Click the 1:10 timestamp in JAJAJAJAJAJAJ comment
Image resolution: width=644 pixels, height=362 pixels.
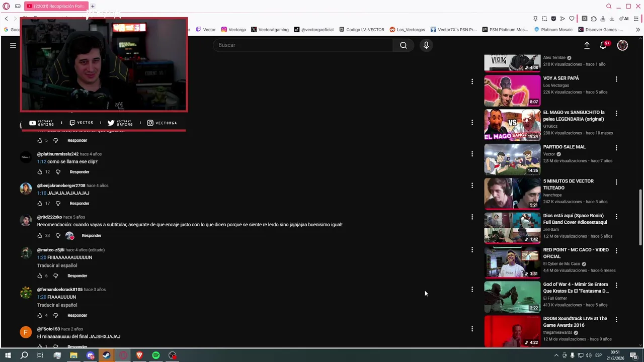pyautogui.click(x=41, y=193)
